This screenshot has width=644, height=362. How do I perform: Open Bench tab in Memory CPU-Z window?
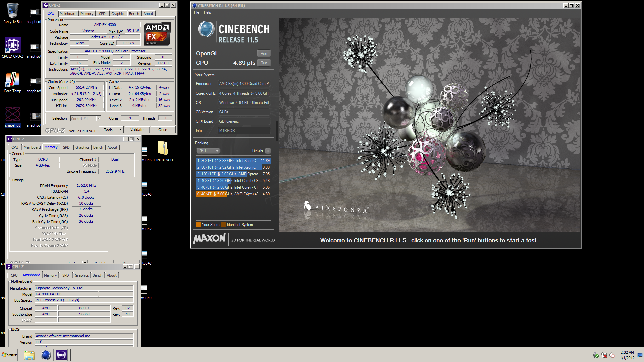tap(98, 147)
